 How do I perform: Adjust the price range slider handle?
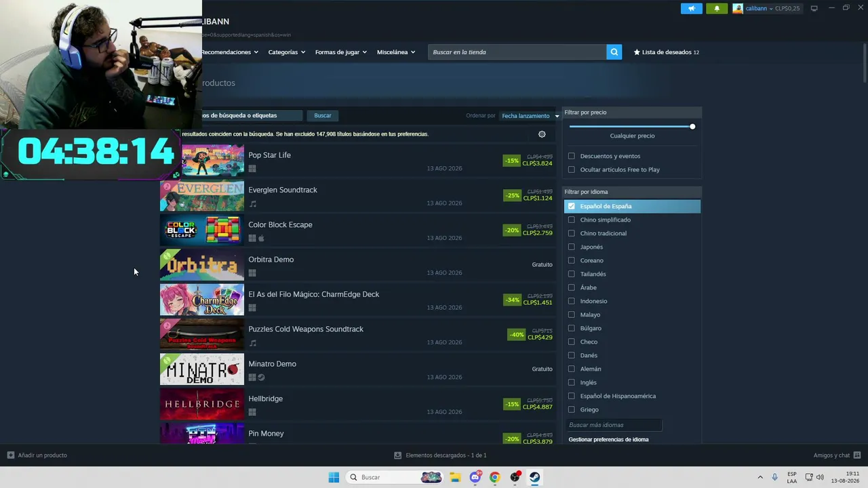point(692,127)
